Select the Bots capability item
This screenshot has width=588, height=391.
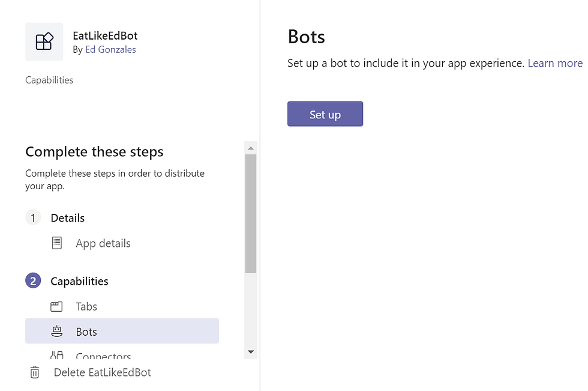click(122, 331)
